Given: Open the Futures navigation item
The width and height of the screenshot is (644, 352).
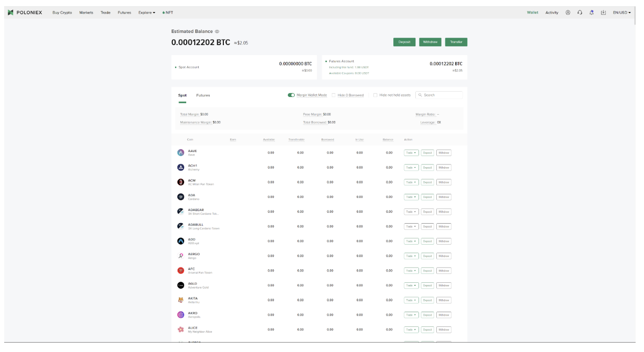Looking at the screenshot, I should [x=124, y=13].
